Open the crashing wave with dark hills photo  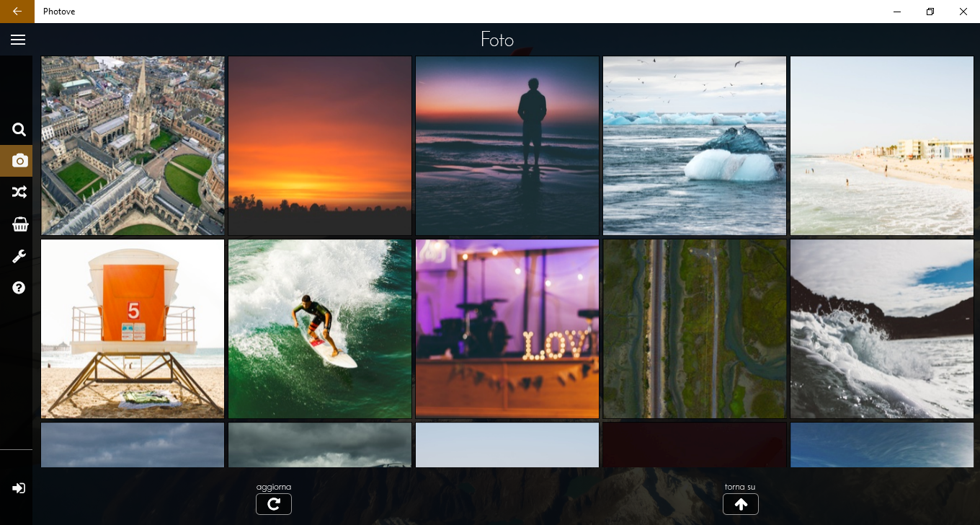coord(882,329)
